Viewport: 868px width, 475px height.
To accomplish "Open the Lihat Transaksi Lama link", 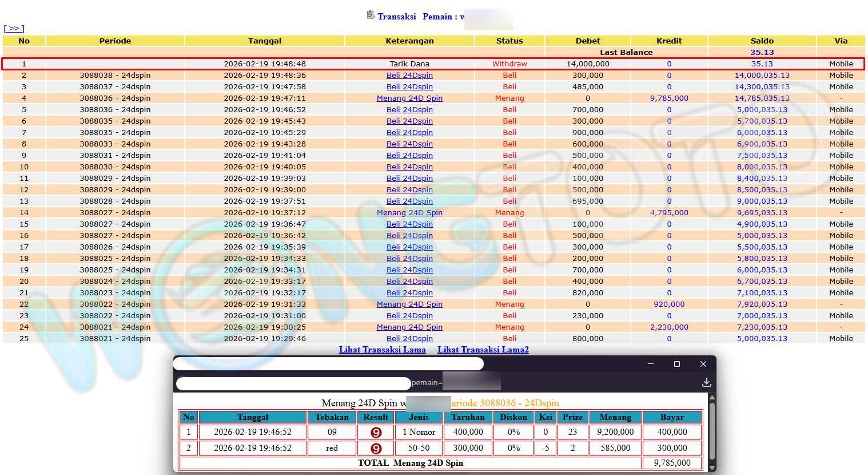I will pos(382,350).
